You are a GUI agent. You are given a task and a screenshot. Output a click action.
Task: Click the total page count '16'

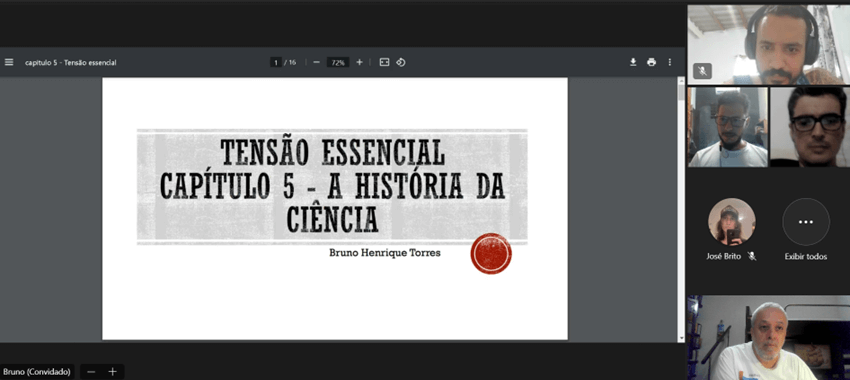292,62
